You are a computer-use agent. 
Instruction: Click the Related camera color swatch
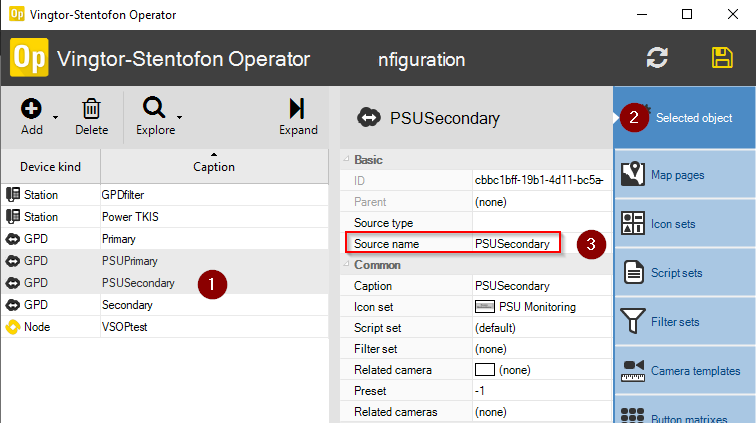point(486,370)
